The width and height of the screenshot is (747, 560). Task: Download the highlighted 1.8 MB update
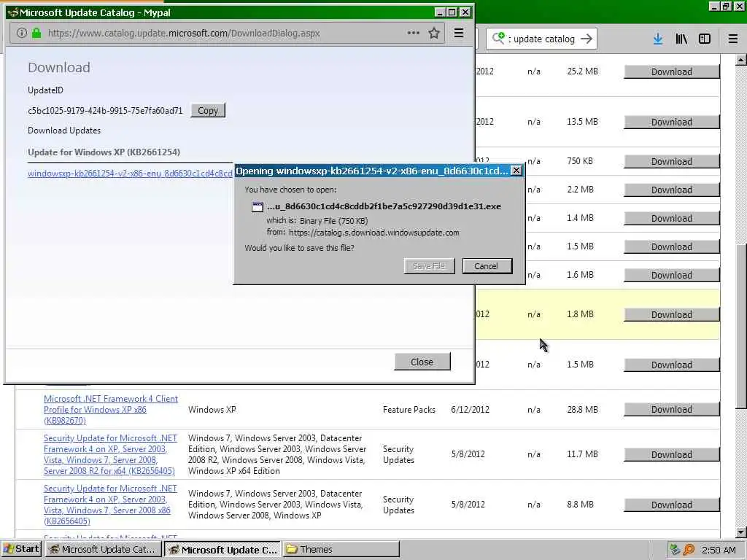click(x=671, y=315)
